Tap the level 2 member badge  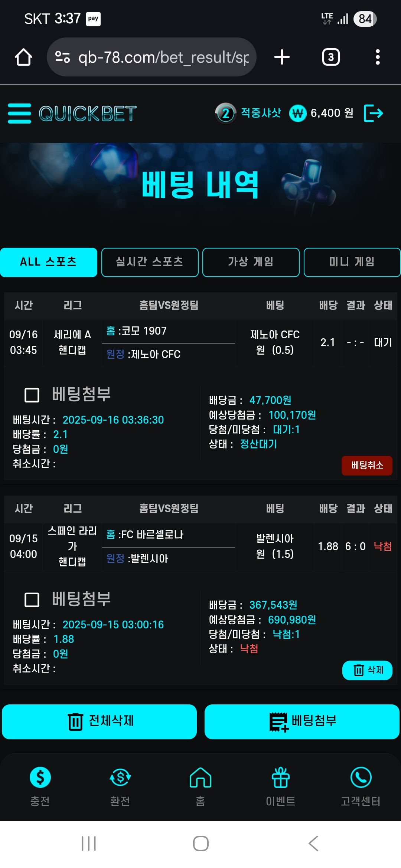click(225, 113)
